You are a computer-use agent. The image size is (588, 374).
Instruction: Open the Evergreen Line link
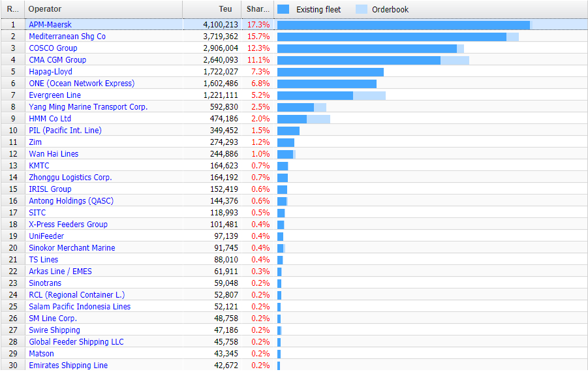point(55,95)
